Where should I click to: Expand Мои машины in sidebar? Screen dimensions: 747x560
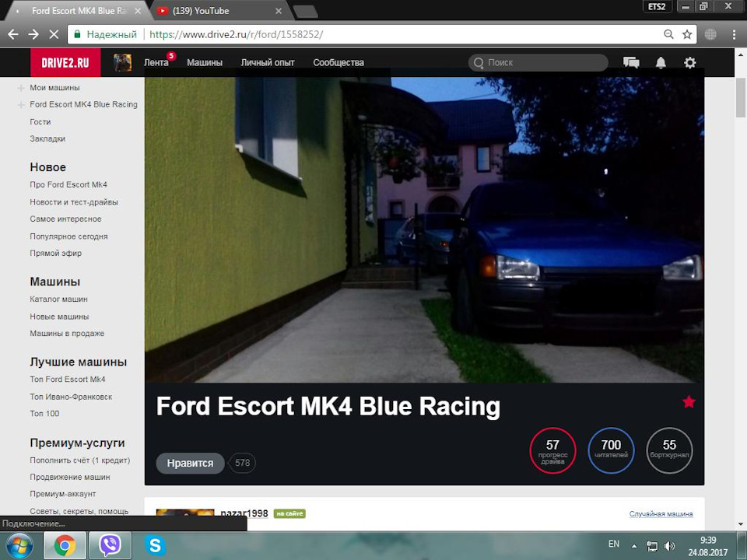(21, 88)
